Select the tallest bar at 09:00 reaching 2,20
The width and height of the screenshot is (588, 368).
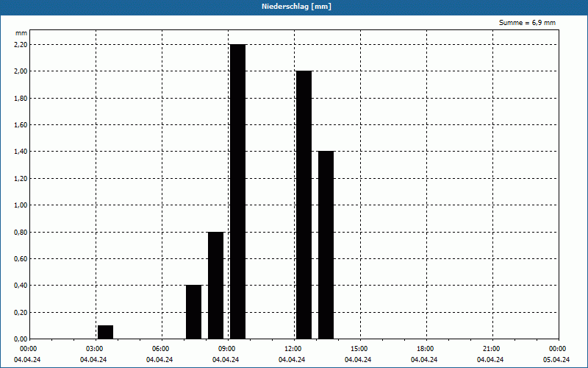pos(237,191)
